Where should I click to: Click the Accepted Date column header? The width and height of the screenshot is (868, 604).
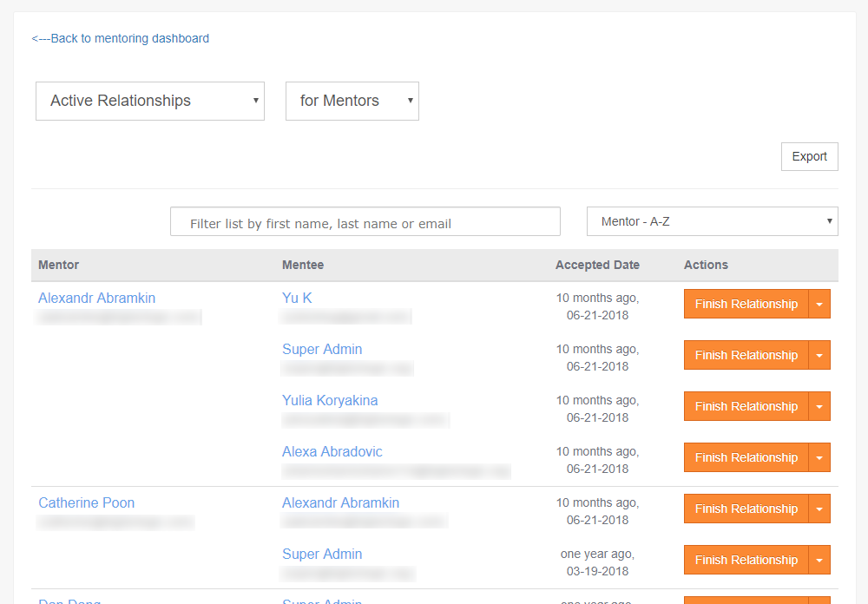(x=597, y=265)
